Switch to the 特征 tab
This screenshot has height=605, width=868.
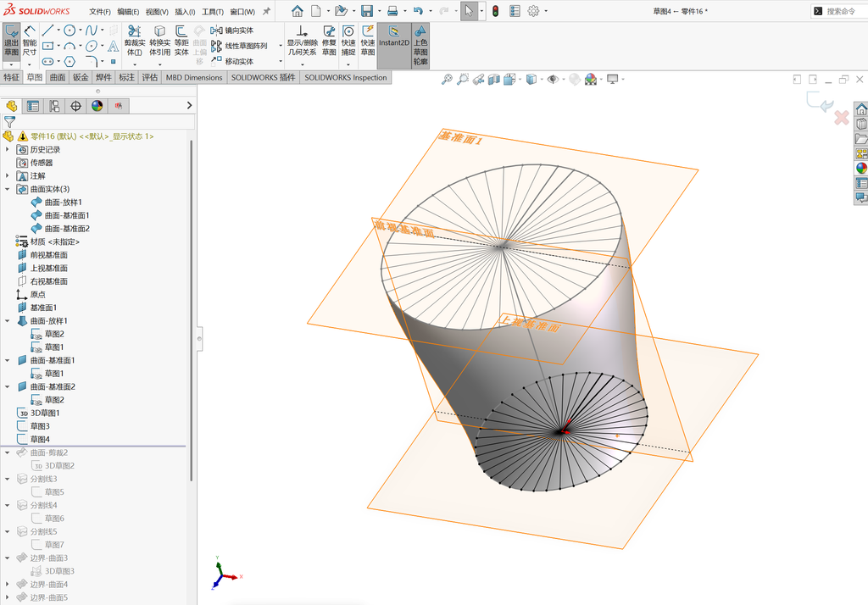[x=11, y=77]
